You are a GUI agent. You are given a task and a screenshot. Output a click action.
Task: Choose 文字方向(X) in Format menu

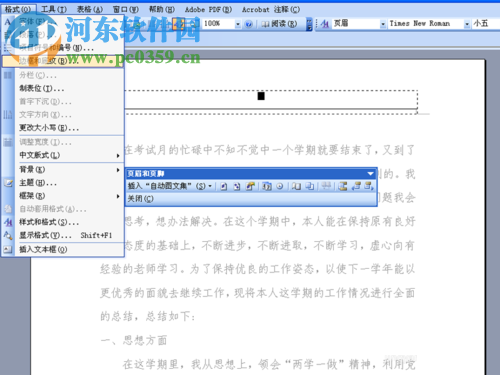point(63,115)
